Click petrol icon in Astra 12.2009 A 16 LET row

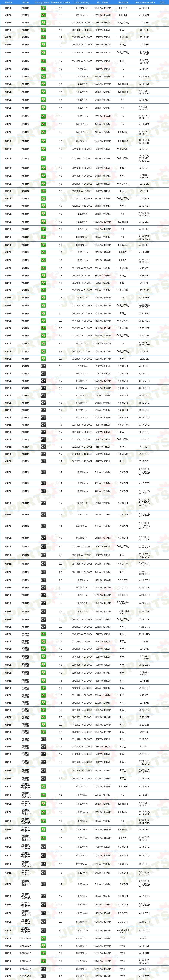pyautogui.click(x=43, y=222)
